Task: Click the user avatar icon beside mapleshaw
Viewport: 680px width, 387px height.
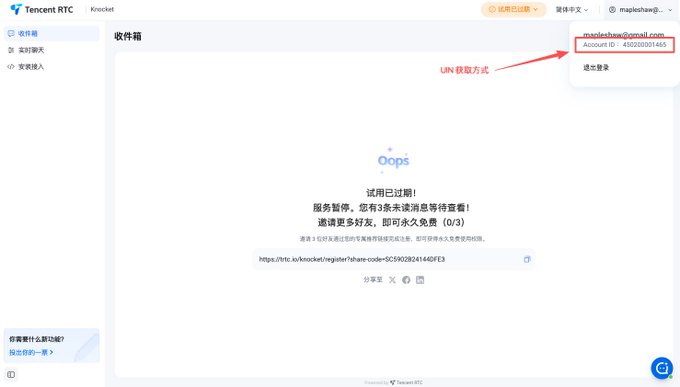Action: [x=612, y=10]
